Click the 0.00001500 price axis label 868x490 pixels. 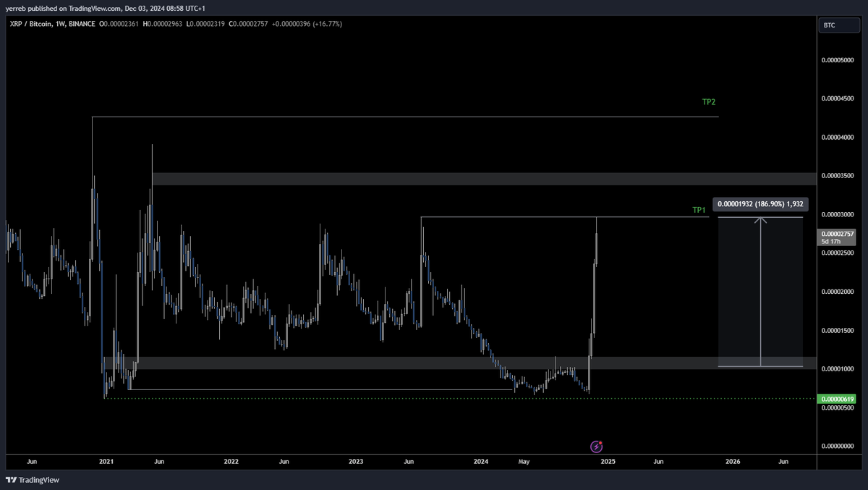pyautogui.click(x=838, y=331)
